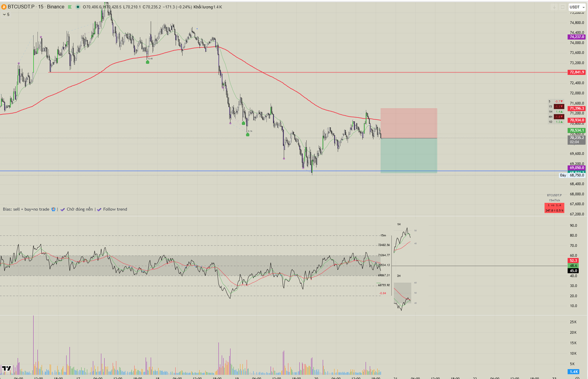Image resolution: width=588 pixels, height=379 pixels.
Task: Click the 'Chờ đóng nến' checkmark label
Action: tap(77, 209)
